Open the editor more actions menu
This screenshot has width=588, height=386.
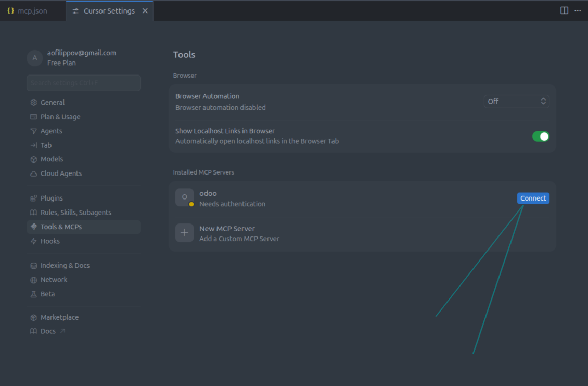point(578,10)
